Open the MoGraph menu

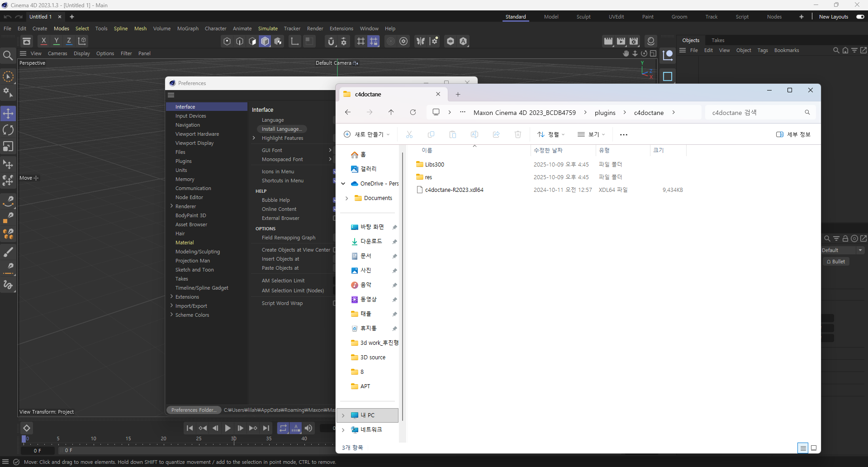(188, 29)
